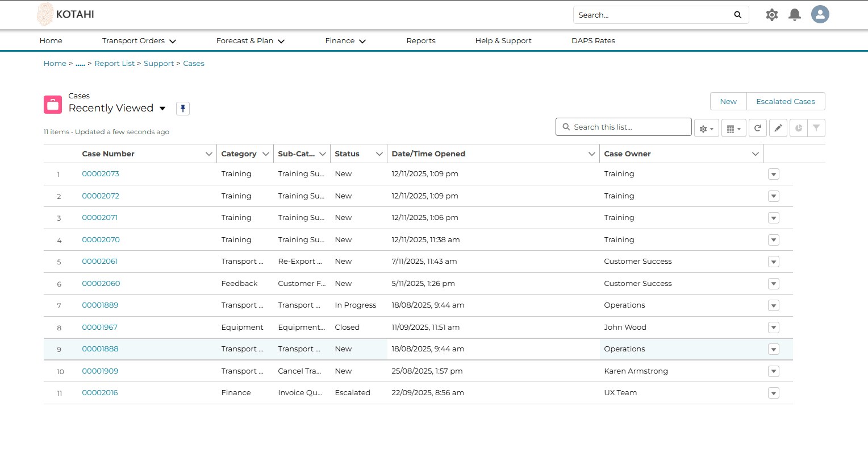Open case 00002061

click(100, 262)
